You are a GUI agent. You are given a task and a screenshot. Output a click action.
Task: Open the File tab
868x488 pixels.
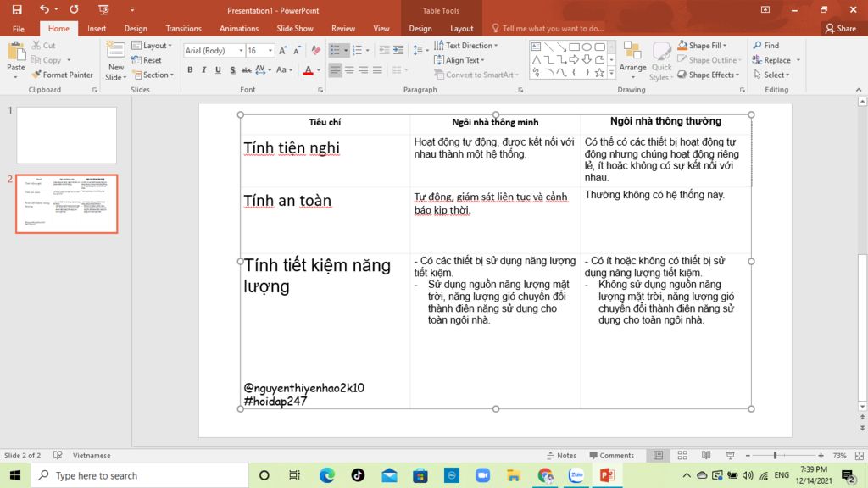19,28
